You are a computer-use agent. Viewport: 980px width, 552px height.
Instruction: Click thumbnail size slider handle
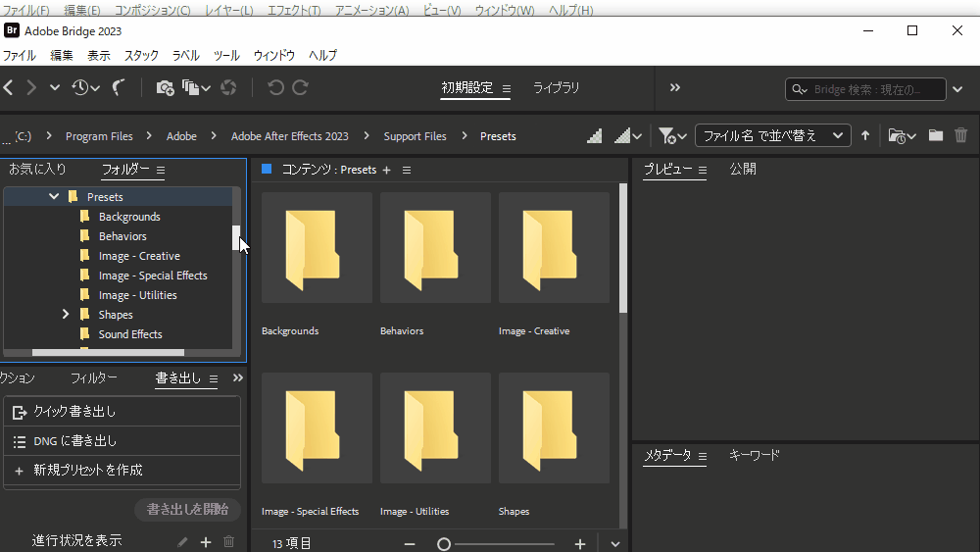click(444, 544)
